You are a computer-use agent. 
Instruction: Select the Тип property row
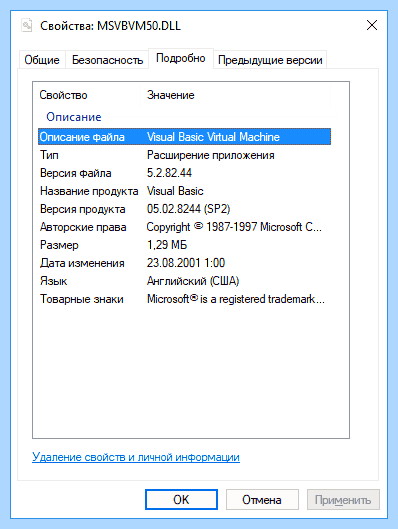184,155
